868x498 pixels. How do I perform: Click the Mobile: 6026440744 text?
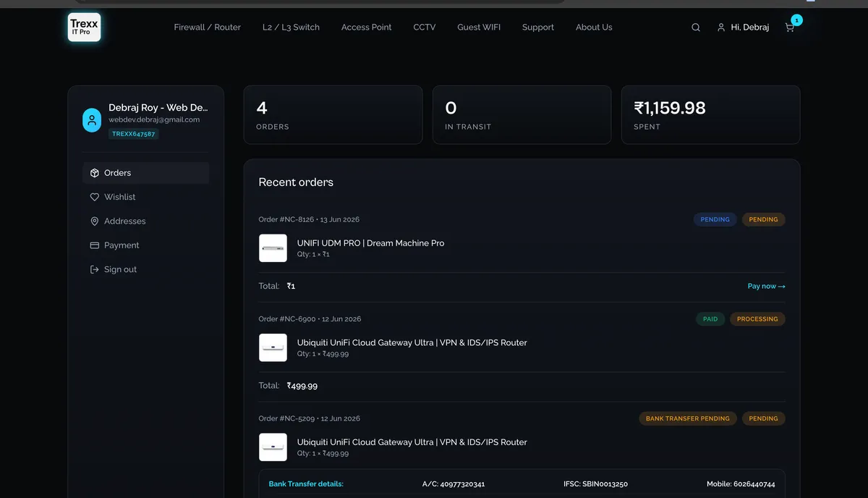click(x=741, y=484)
